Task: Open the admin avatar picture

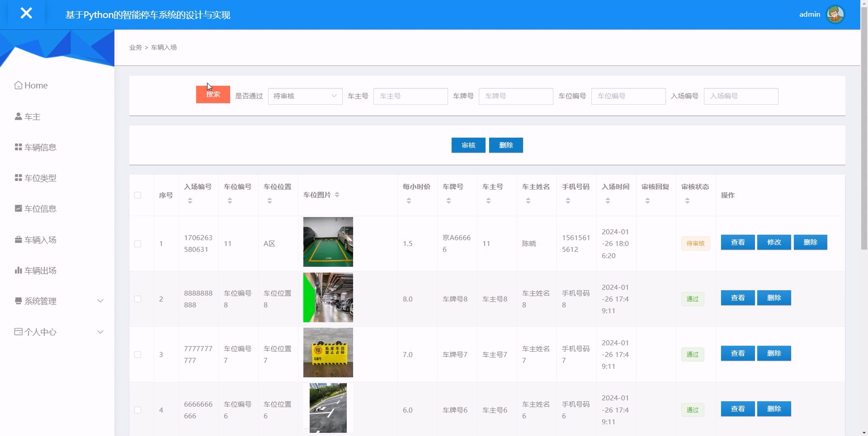Action: [835, 14]
